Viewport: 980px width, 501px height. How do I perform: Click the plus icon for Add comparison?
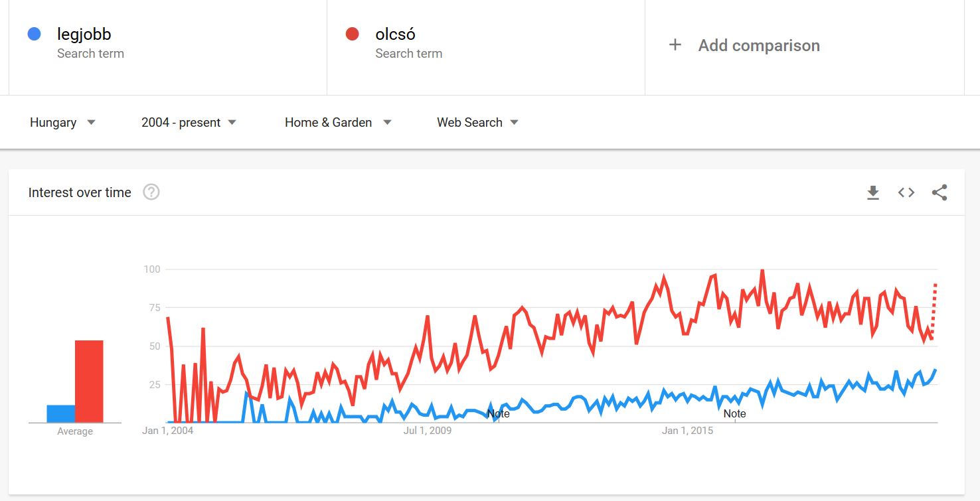point(675,45)
